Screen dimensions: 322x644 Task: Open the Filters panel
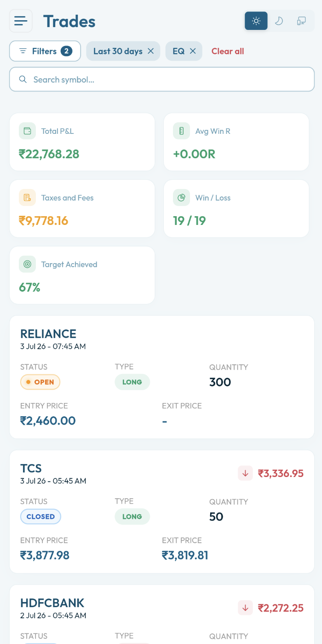pos(45,51)
